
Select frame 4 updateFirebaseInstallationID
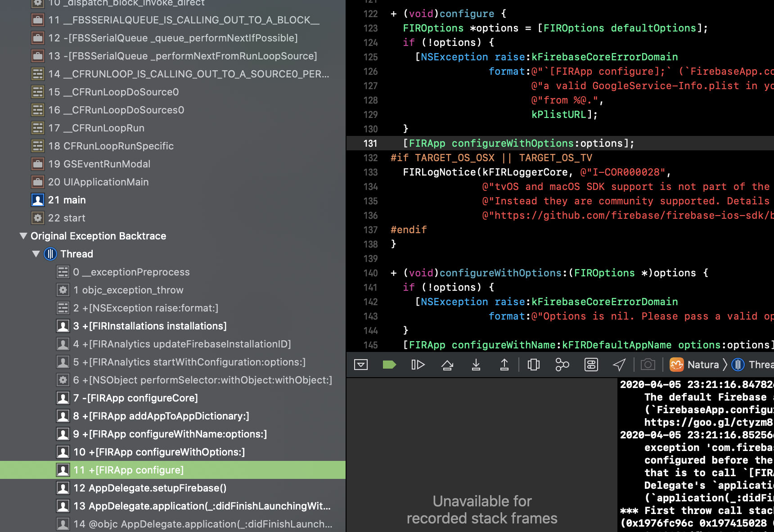tap(173, 344)
